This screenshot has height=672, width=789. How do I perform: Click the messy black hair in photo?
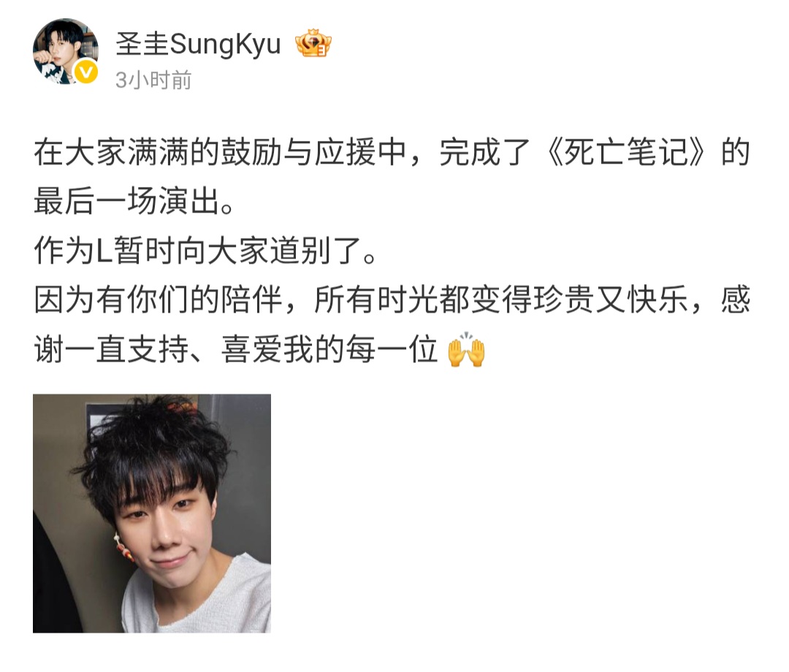coord(151,453)
